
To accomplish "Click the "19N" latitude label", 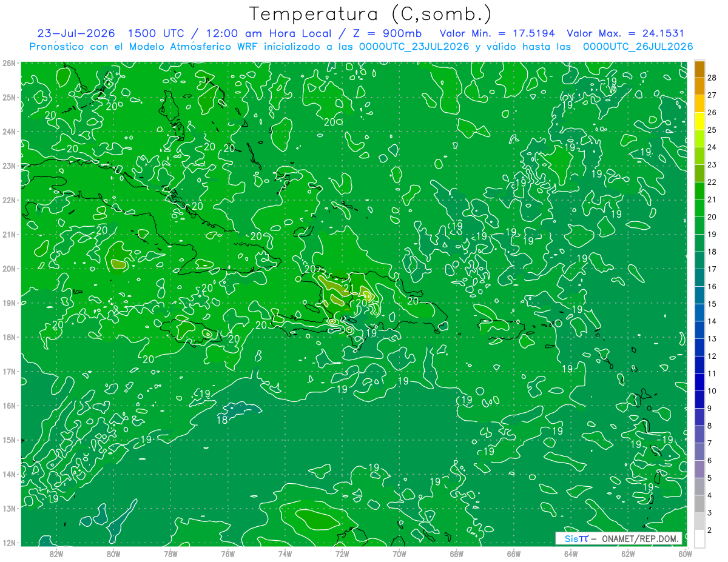I will click(9, 303).
